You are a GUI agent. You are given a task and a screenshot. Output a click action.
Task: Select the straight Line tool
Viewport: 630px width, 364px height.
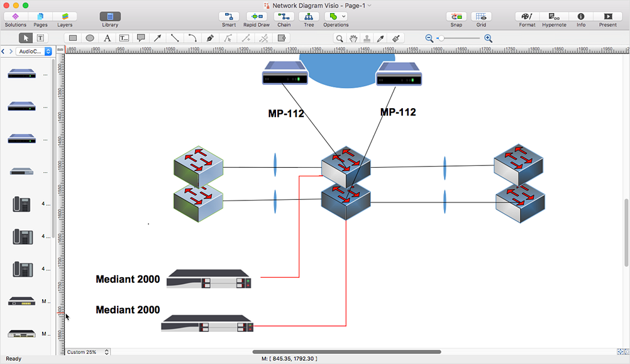(x=175, y=38)
